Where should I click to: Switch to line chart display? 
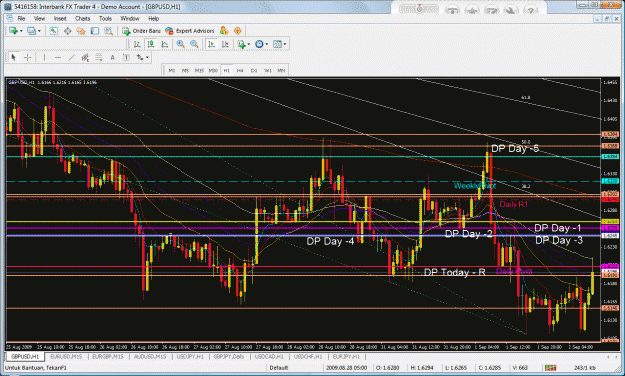164,44
